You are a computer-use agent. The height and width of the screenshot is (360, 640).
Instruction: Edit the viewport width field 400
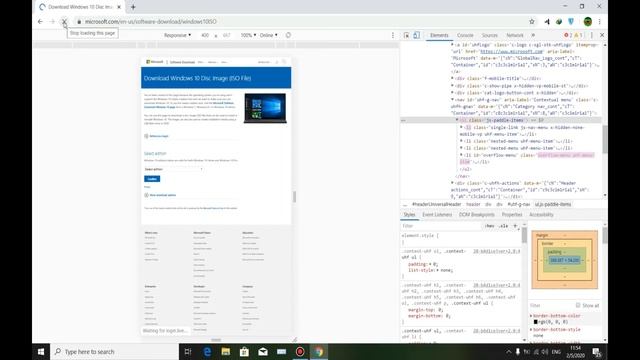coord(205,35)
